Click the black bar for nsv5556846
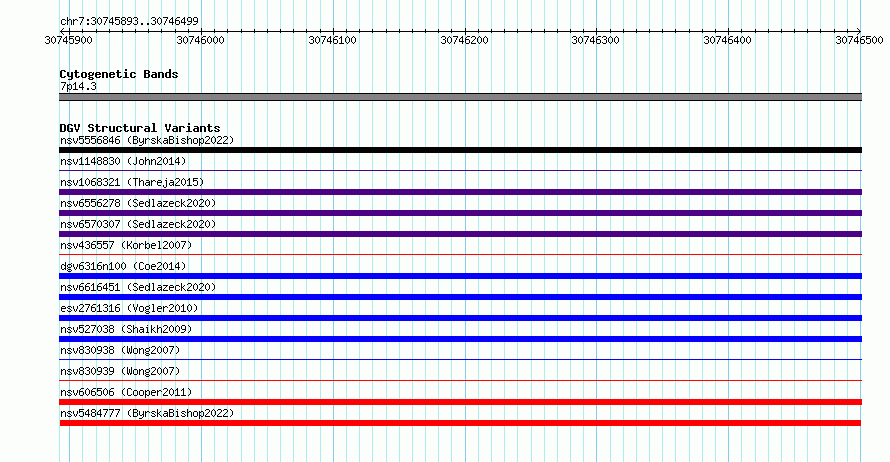This screenshot has height=462, width=890. pyautogui.click(x=460, y=150)
